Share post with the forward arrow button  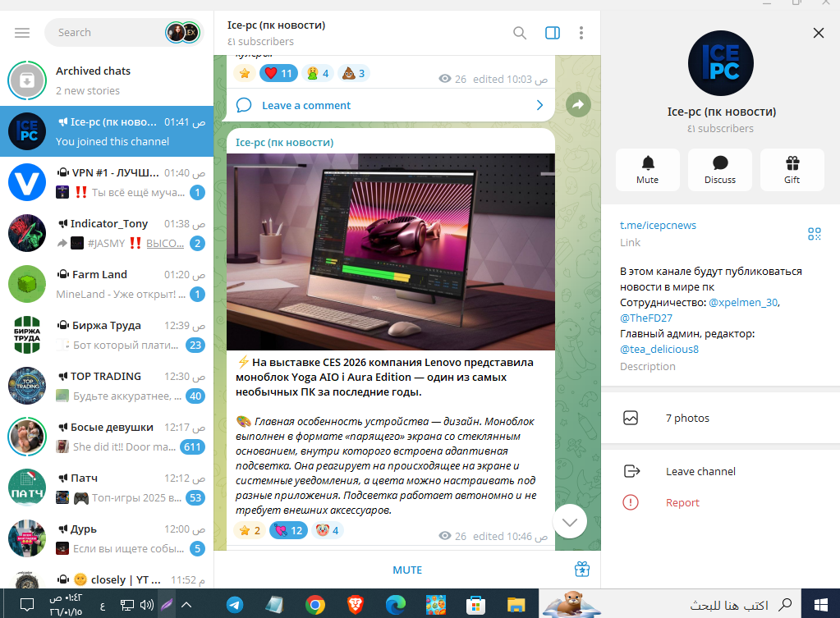pyautogui.click(x=579, y=104)
